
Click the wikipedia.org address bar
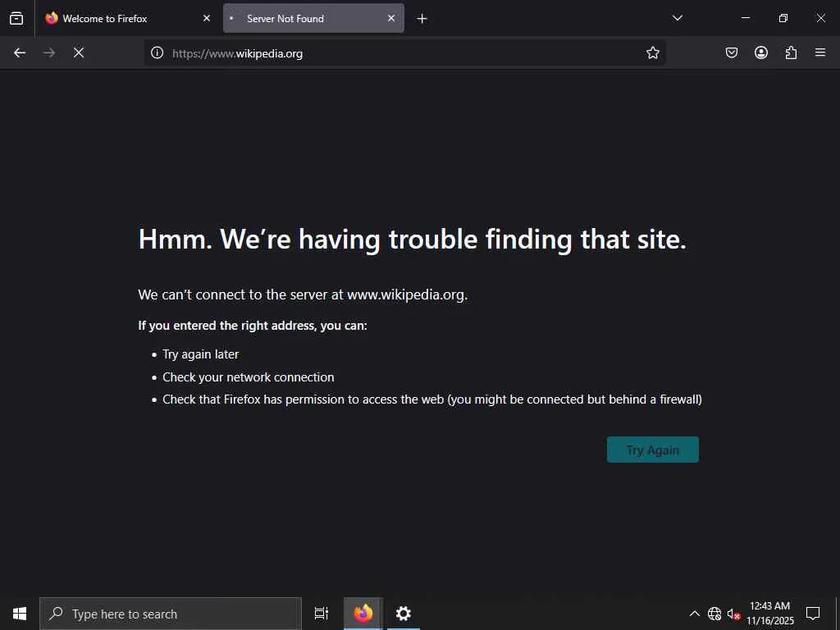(x=404, y=53)
